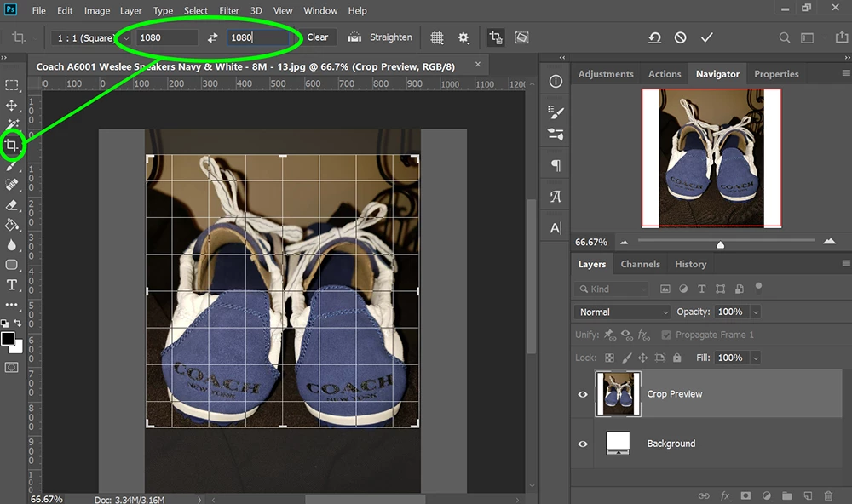This screenshot has height=504, width=852.
Task: Toggle layer filtering switch
Action: (758, 289)
